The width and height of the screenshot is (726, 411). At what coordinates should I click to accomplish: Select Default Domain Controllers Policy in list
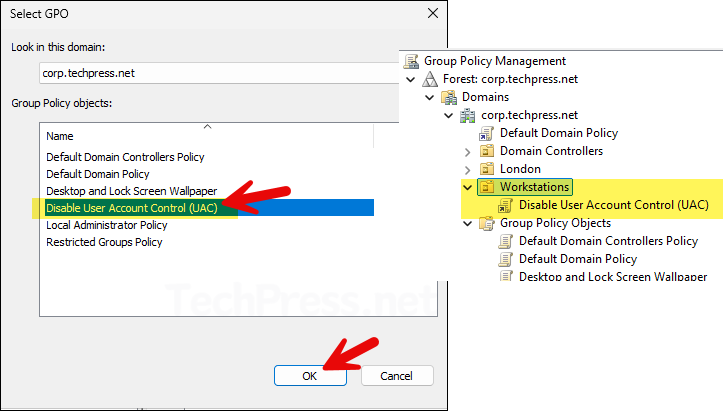(125, 157)
